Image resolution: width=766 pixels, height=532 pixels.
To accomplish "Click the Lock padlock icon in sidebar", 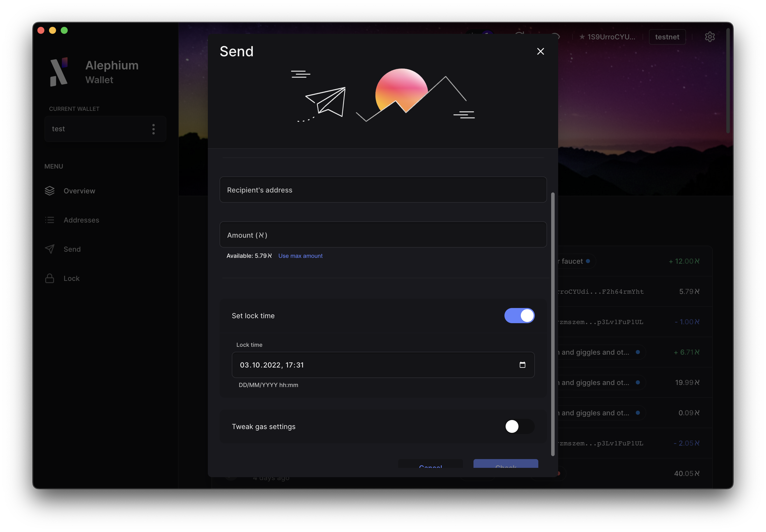I will [49, 278].
